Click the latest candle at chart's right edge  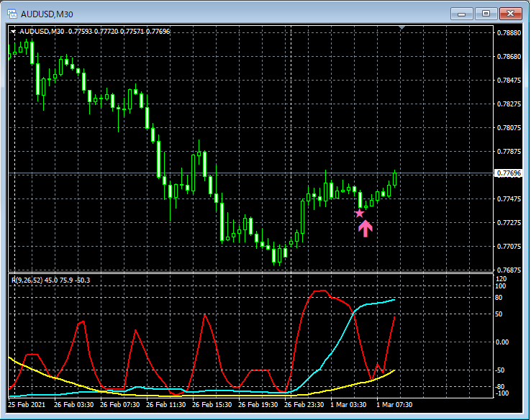(x=394, y=178)
